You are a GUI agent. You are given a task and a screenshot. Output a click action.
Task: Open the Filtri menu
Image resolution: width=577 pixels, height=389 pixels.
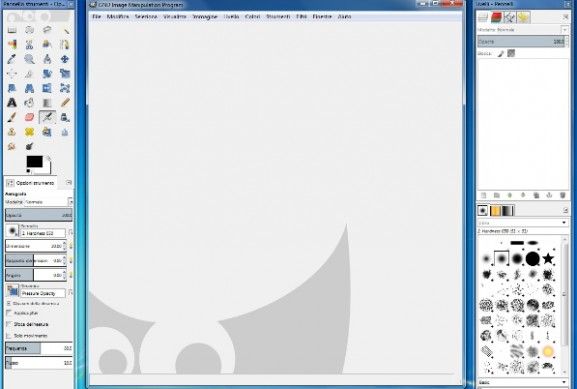(301, 17)
